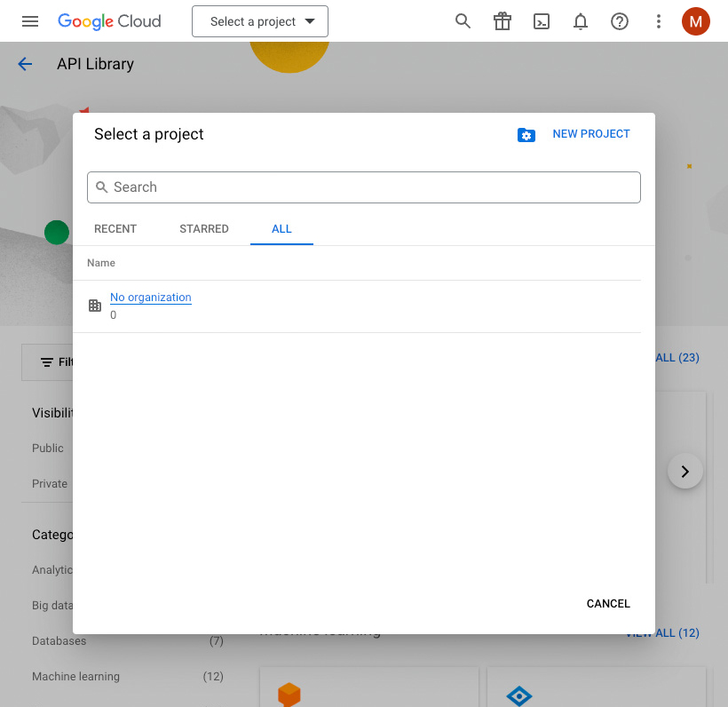Open the notifications bell
The height and width of the screenshot is (707, 728).
pyautogui.click(x=581, y=21)
